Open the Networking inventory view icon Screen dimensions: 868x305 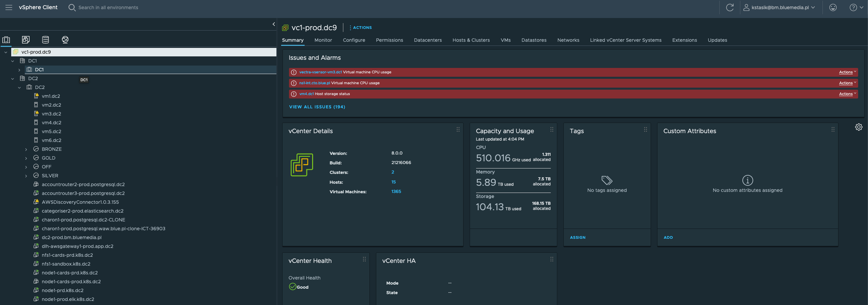coord(65,40)
